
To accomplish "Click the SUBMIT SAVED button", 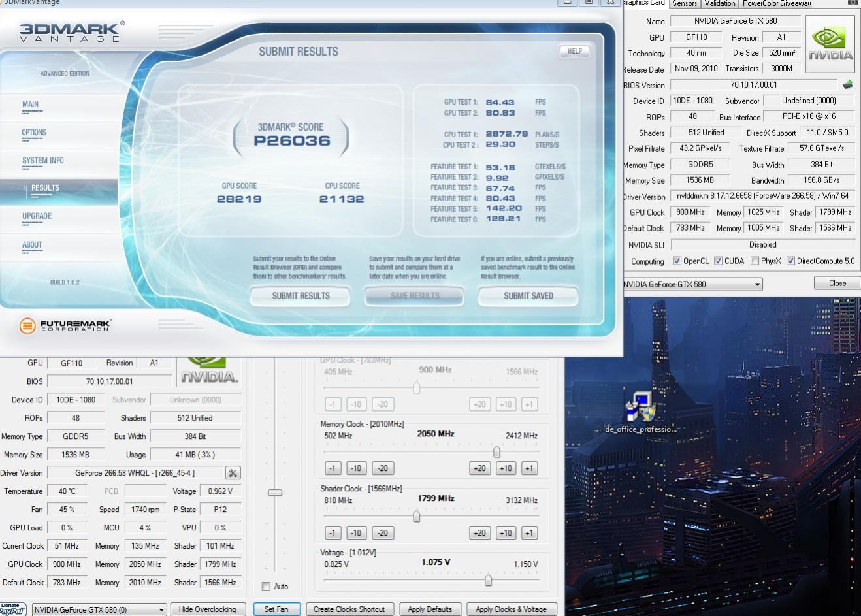I will tap(528, 296).
